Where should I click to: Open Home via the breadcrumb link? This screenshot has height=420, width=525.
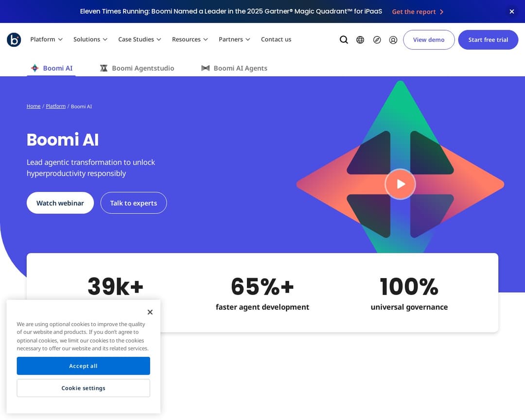[x=33, y=106]
